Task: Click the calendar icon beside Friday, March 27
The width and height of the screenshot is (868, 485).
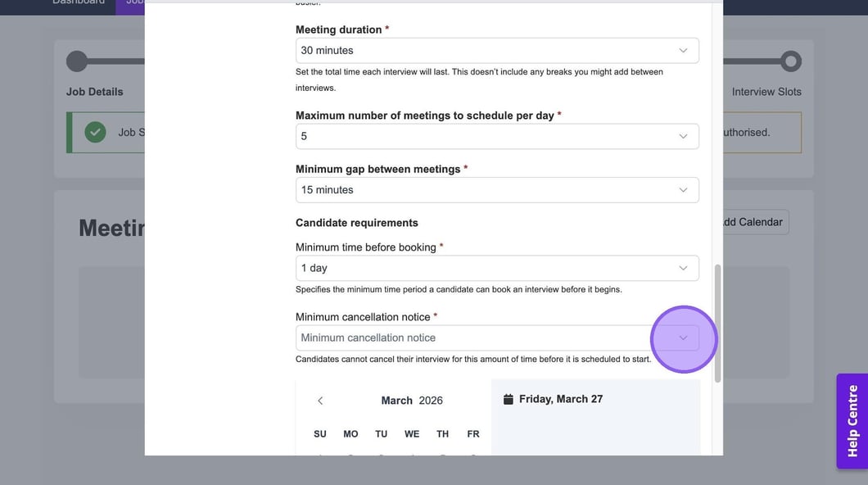Action: point(508,399)
